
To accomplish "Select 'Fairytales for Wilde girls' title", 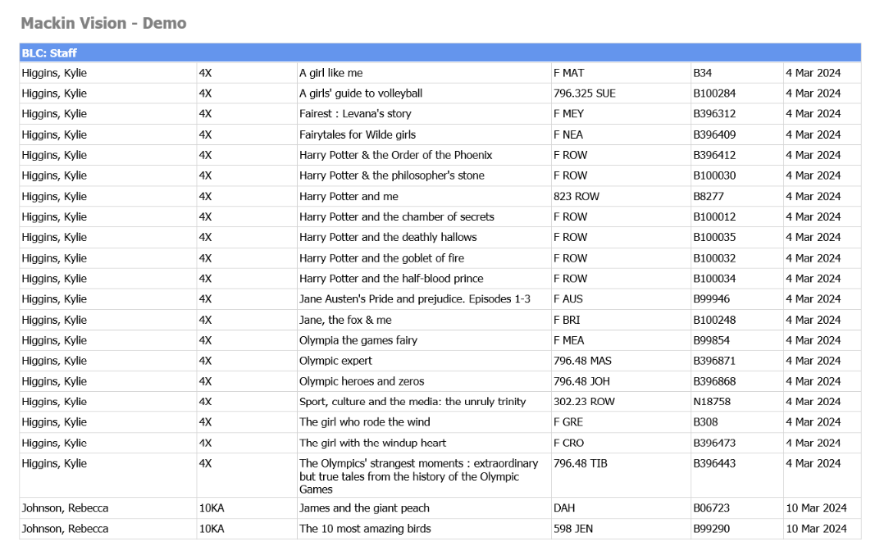I will [x=357, y=134].
